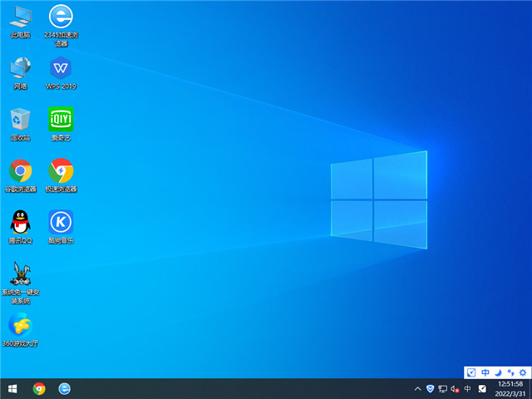Image resolution: width=532 pixels, height=399 pixels.
Task: Toggle Chinese/English mode on IME floating bar
Action: (485, 372)
